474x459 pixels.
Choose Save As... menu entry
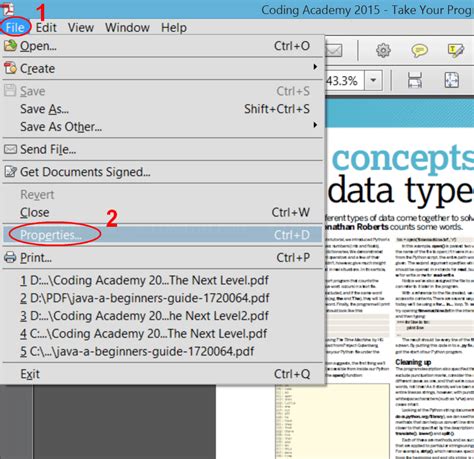tap(163, 109)
